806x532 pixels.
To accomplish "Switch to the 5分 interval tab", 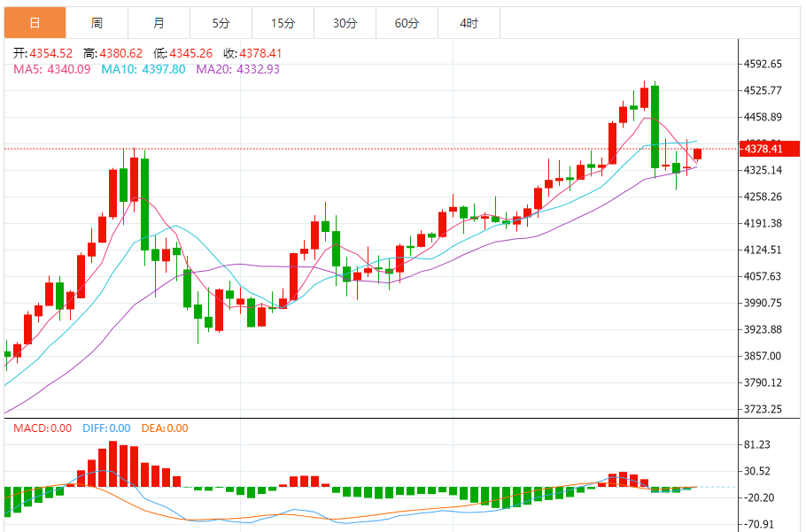I will [x=221, y=23].
